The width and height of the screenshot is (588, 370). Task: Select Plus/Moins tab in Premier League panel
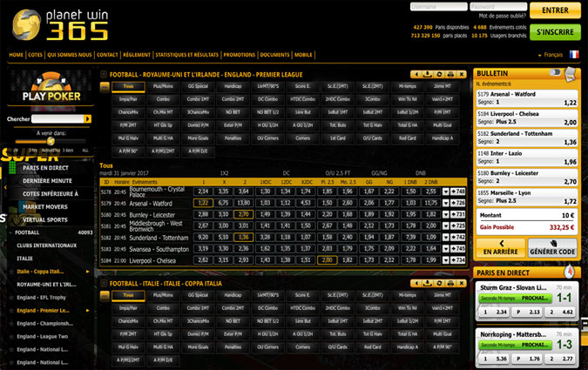tap(163, 86)
